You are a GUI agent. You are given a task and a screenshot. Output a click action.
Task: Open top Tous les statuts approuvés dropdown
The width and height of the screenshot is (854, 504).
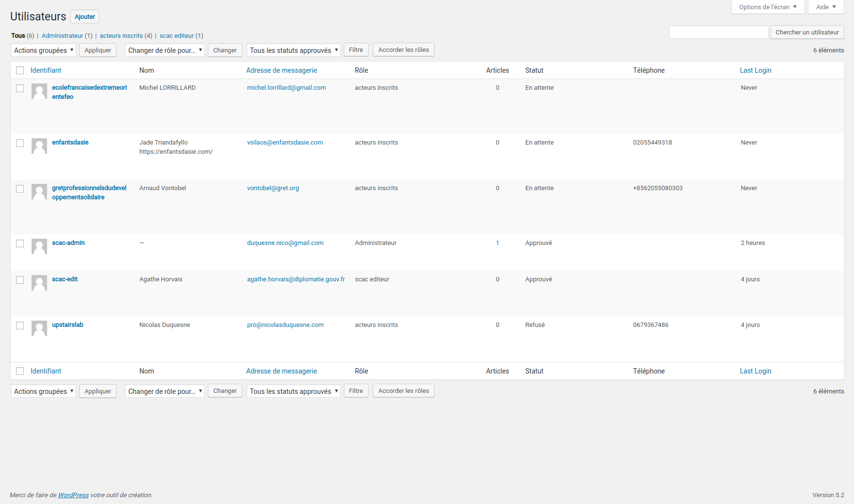click(x=293, y=50)
